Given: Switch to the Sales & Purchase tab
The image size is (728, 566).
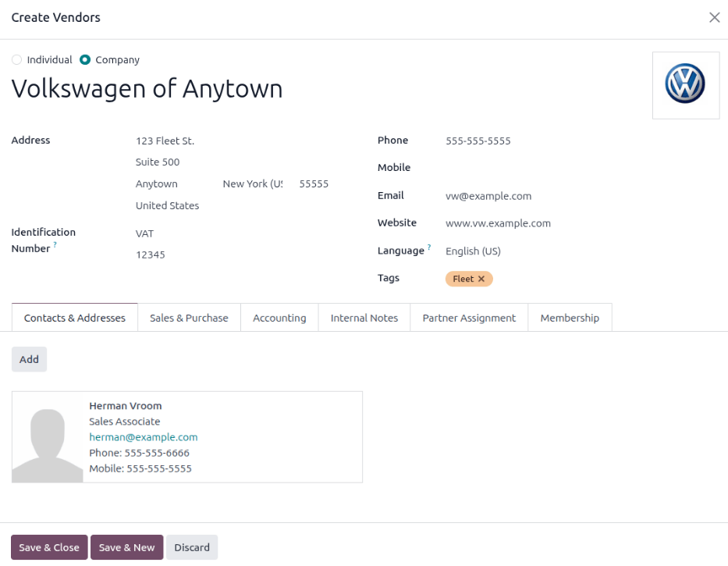Looking at the screenshot, I should click(188, 318).
